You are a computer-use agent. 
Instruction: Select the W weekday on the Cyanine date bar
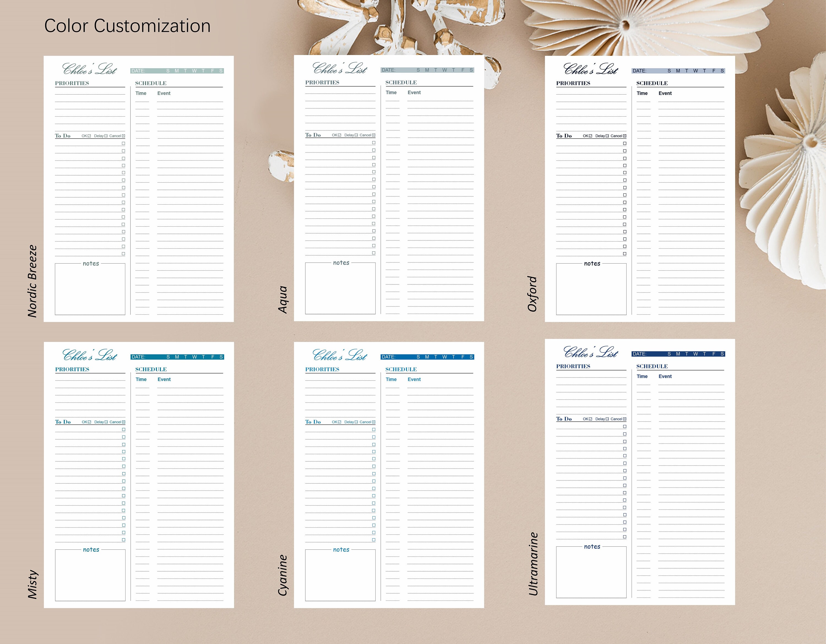coord(445,357)
